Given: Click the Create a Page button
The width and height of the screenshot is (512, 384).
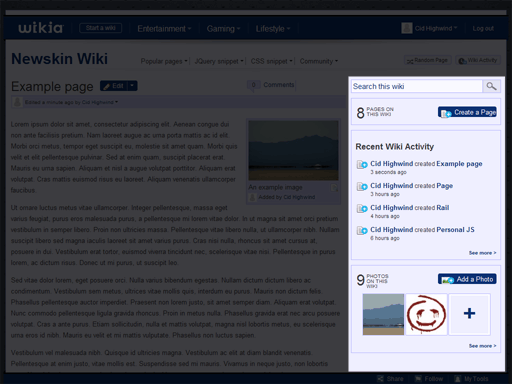Looking at the screenshot, I should click(x=467, y=112).
